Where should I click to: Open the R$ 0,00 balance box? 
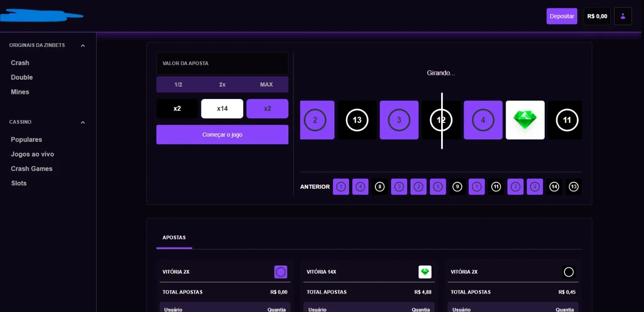pyautogui.click(x=597, y=16)
